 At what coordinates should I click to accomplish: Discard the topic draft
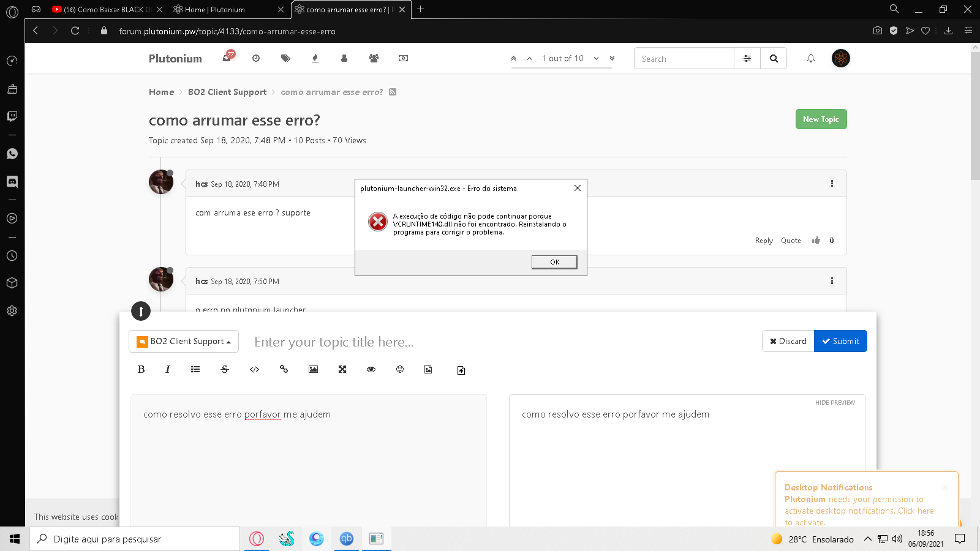click(788, 341)
